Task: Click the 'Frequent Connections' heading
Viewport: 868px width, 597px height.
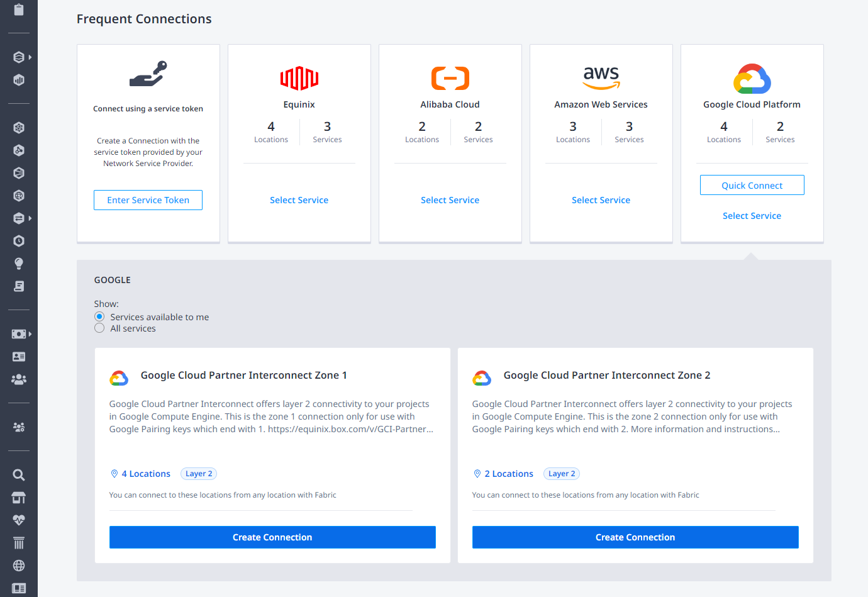Action: 144,19
